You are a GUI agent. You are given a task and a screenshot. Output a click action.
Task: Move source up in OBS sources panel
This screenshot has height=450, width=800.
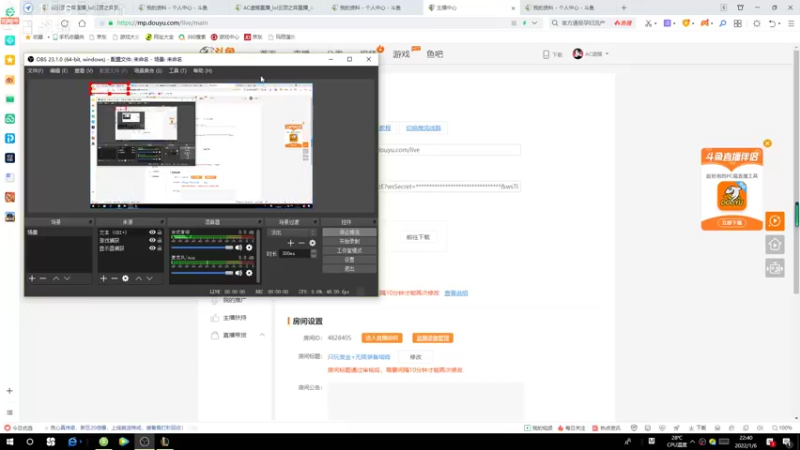[x=139, y=279]
